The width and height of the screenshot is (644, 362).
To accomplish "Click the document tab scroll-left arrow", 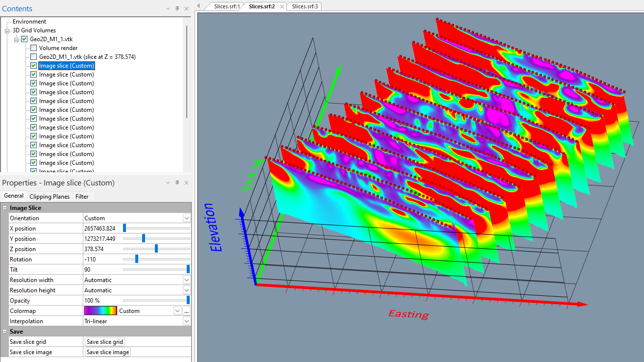I will [x=198, y=6].
